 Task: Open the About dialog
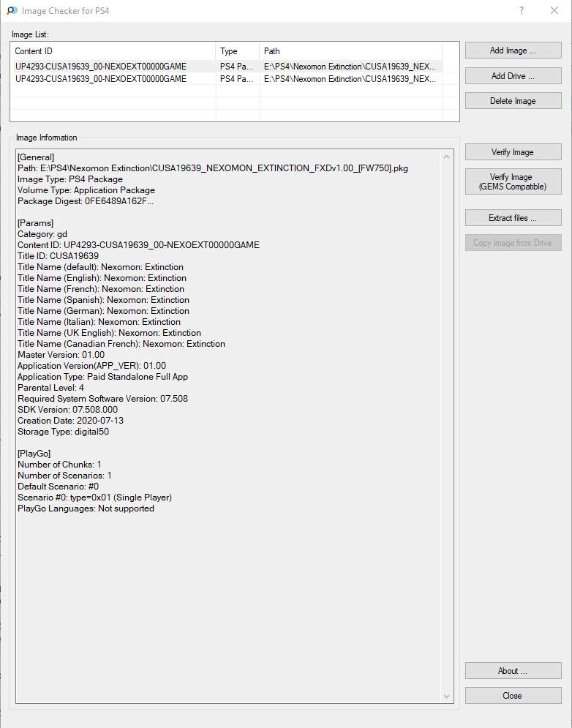(513, 671)
